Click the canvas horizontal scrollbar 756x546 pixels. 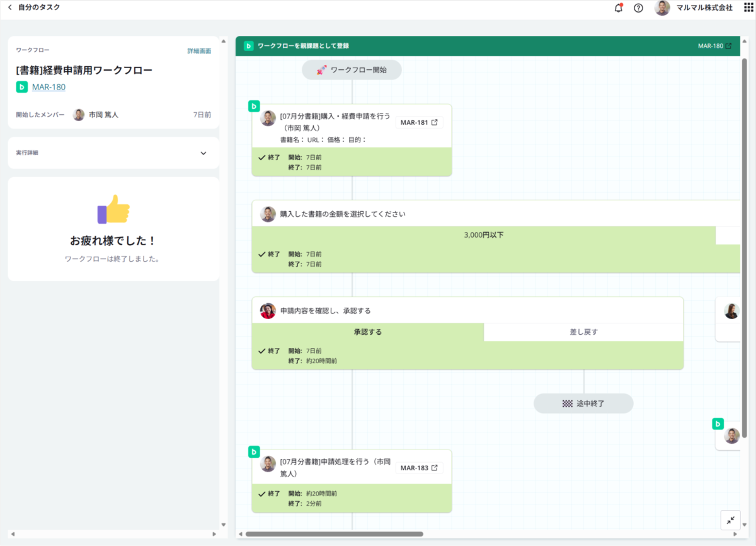335,534
